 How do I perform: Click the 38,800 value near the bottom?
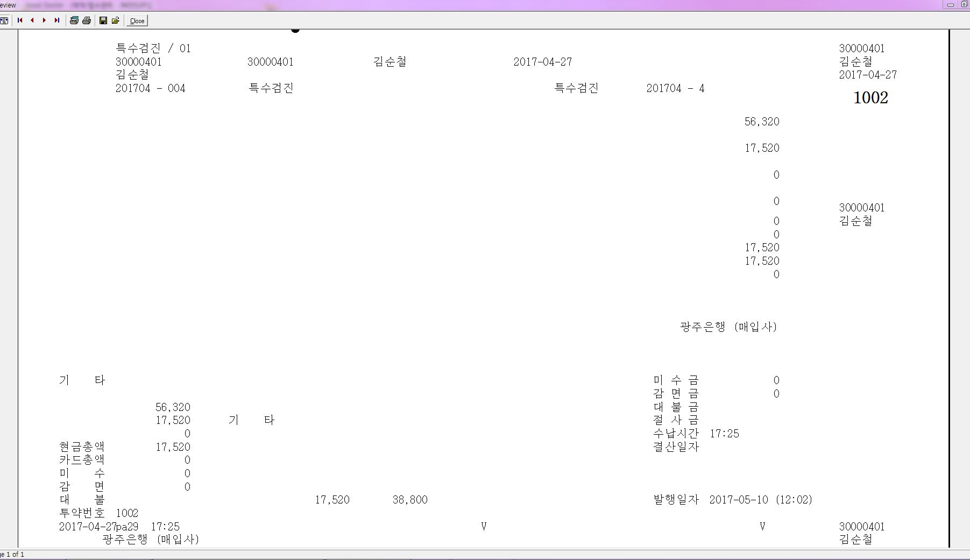coord(410,500)
